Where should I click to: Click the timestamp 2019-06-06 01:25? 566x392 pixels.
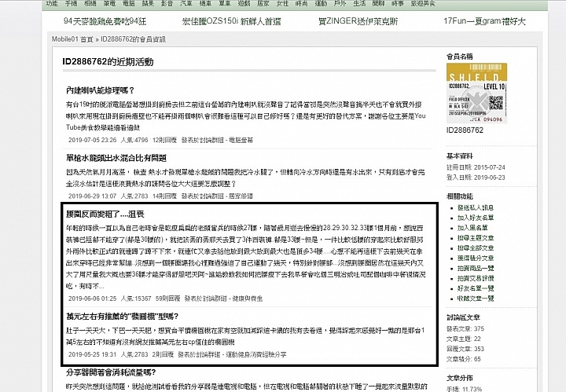click(93, 299)
